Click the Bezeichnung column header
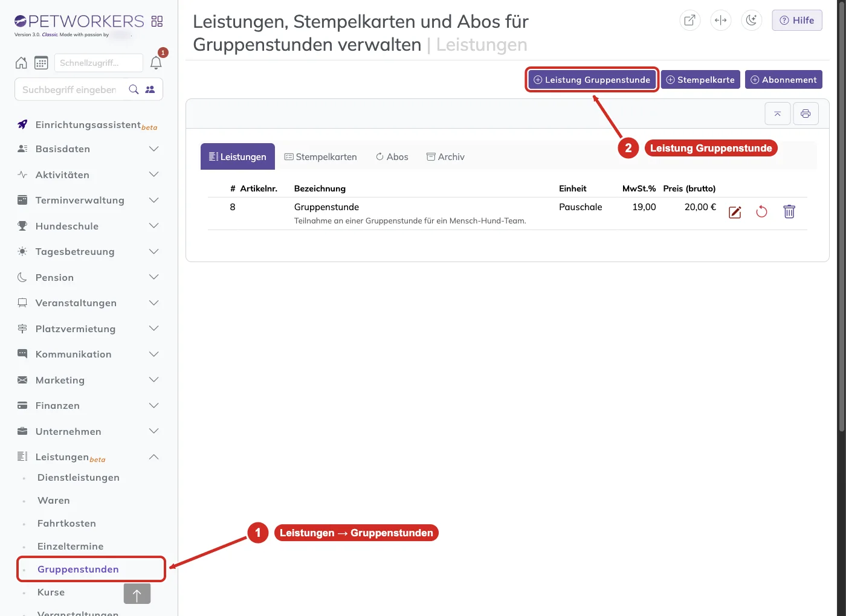Viewport: 846px width, 616px height. coord(320,188)
